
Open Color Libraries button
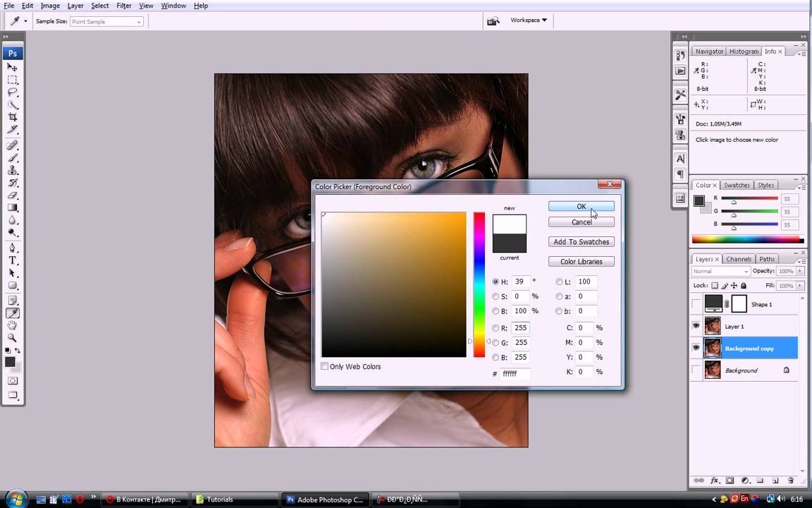tap(581, 261)
